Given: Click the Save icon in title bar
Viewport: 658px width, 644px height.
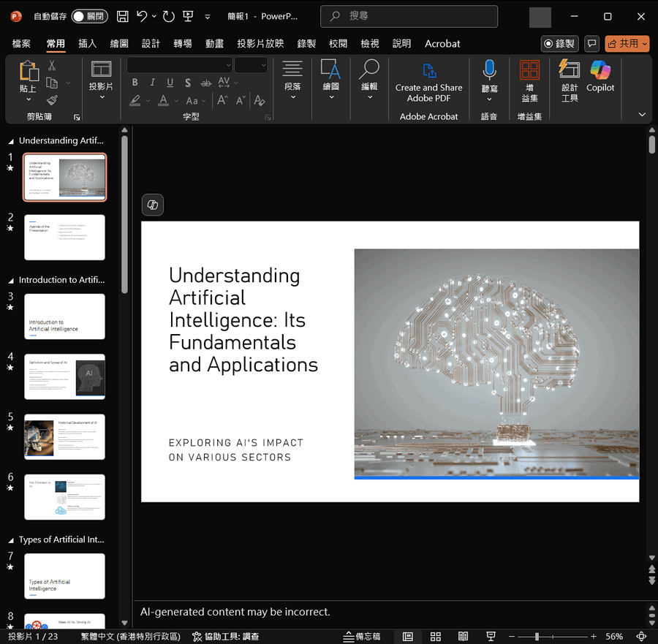Looking at the screenshot, I should tap(123, 16).
